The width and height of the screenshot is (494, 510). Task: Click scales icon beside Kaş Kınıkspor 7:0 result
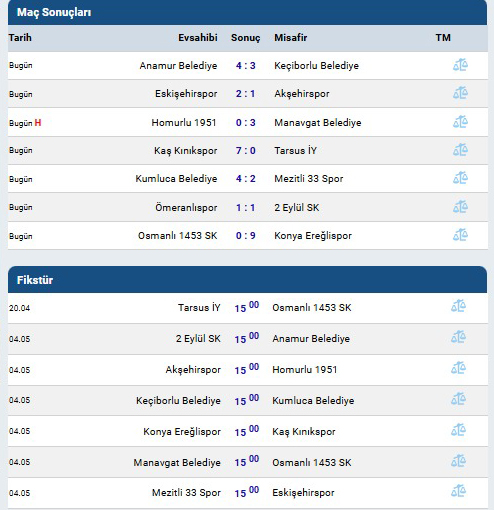pos(460,150)
